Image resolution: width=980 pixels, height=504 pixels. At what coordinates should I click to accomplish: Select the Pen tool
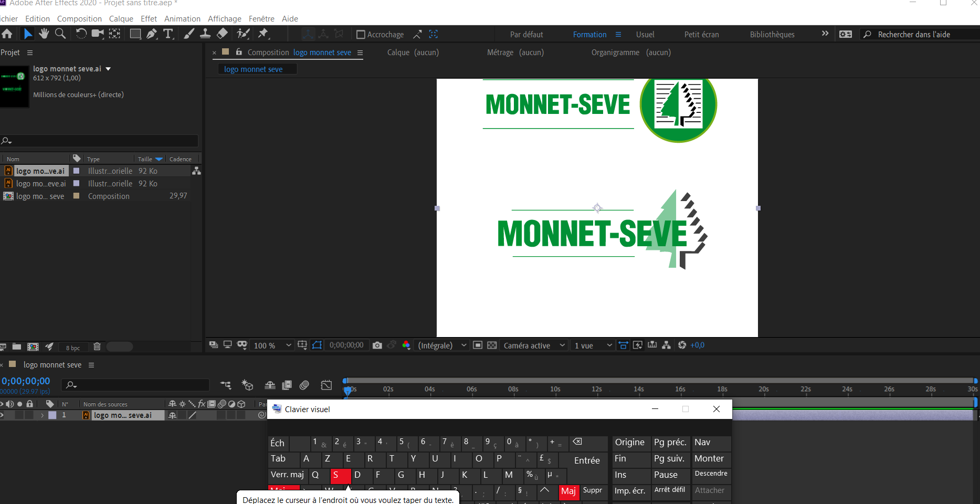152,34
